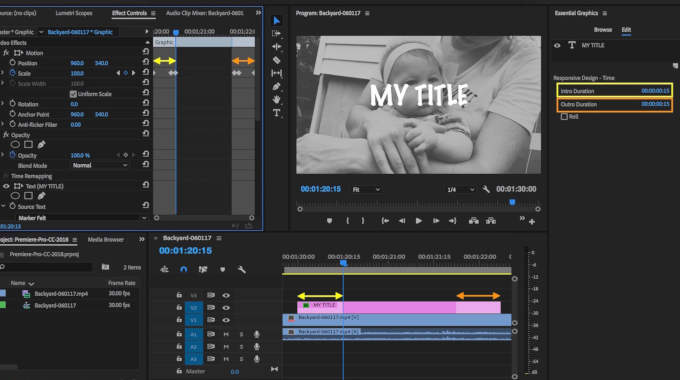The width and height of the screenshot is (680, 380).
Task: Open Project panel overflow chevrons
Action: click(142, 239)
